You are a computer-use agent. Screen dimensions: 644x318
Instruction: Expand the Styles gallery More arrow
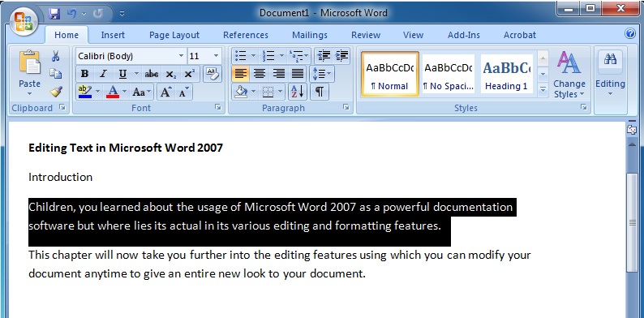tap(543, 89)
